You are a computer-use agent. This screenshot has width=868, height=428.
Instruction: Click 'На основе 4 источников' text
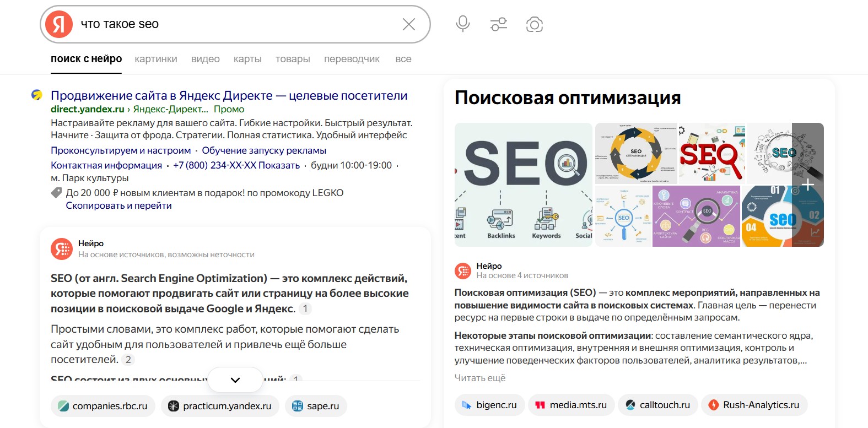click(522, 275)
